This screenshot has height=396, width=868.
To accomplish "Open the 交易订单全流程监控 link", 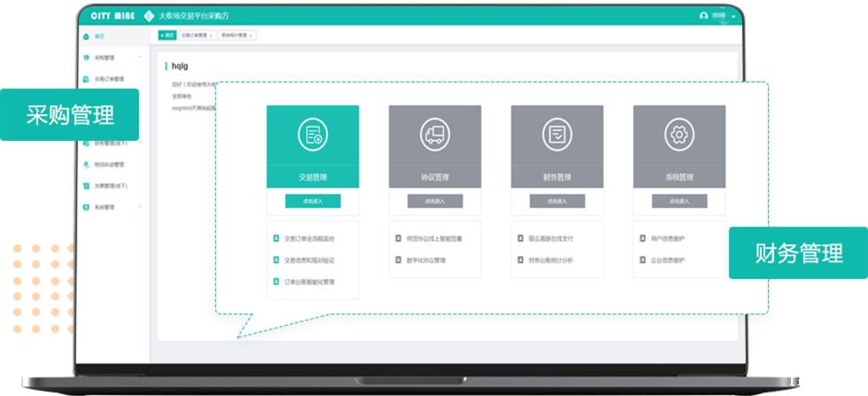I will coord(309,239).
